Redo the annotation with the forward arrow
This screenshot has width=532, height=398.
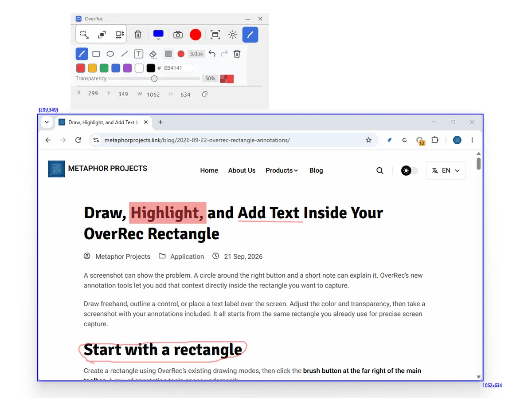(224, 54)
